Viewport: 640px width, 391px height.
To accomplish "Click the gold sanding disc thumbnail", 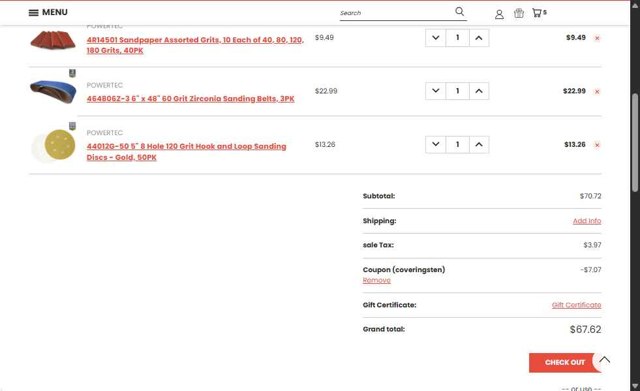I will [x=54, y=145].
